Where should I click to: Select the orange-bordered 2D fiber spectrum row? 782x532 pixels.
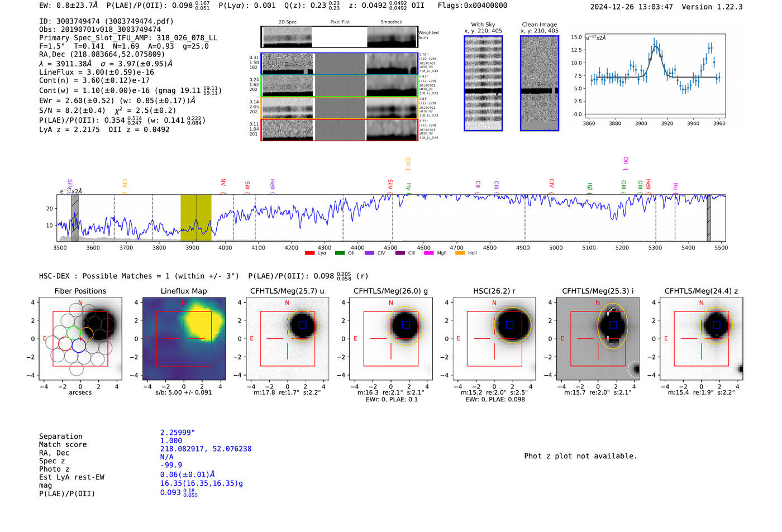(x=340, y=108)
